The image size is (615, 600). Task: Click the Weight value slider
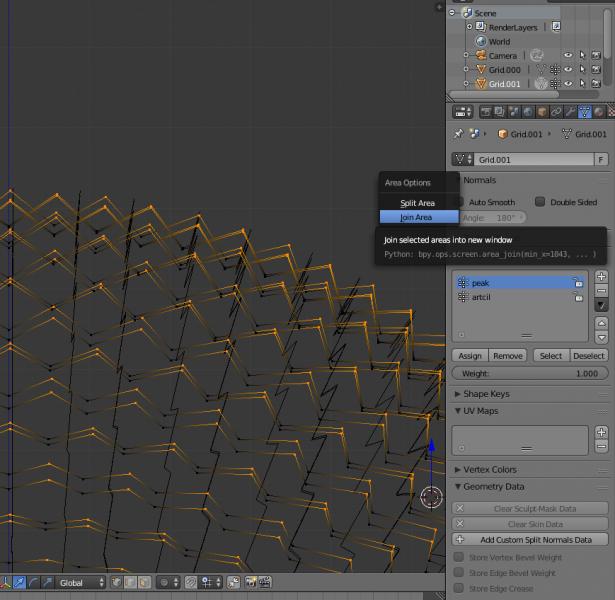(530, 373)
